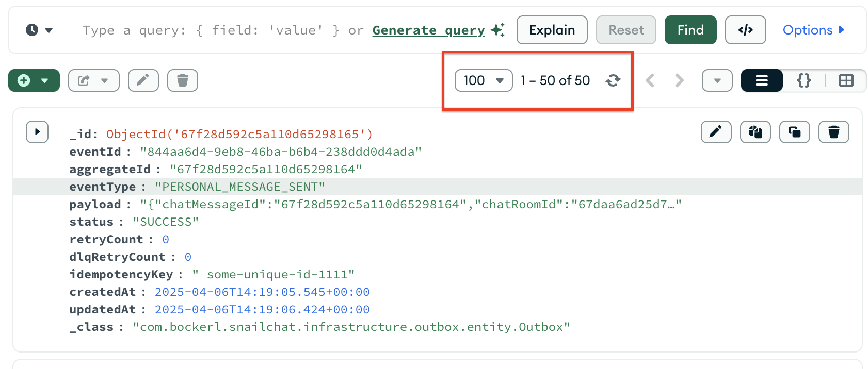The height and width of the screenshot is (369, 868).
Task: Open the Export Data dropdown
Action: coord(93,80)
